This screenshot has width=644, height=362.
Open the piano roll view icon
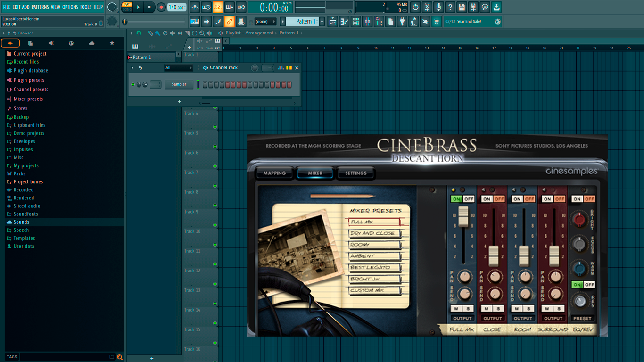[x=344, y=22]
